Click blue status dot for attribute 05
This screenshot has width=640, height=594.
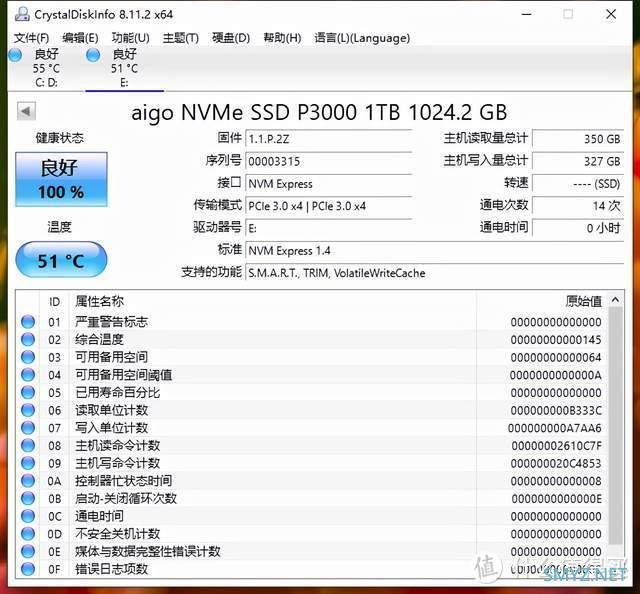[x=28, y=392]
